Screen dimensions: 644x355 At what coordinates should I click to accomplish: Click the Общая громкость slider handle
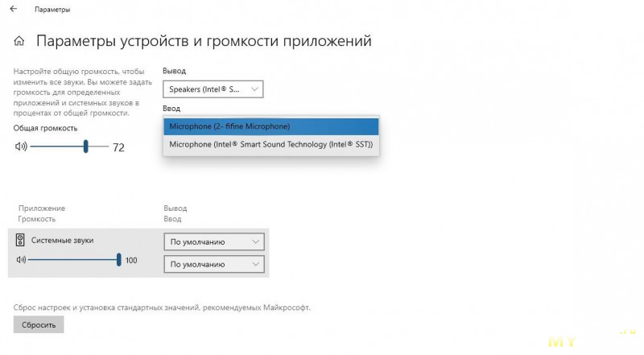coord(85,147)
